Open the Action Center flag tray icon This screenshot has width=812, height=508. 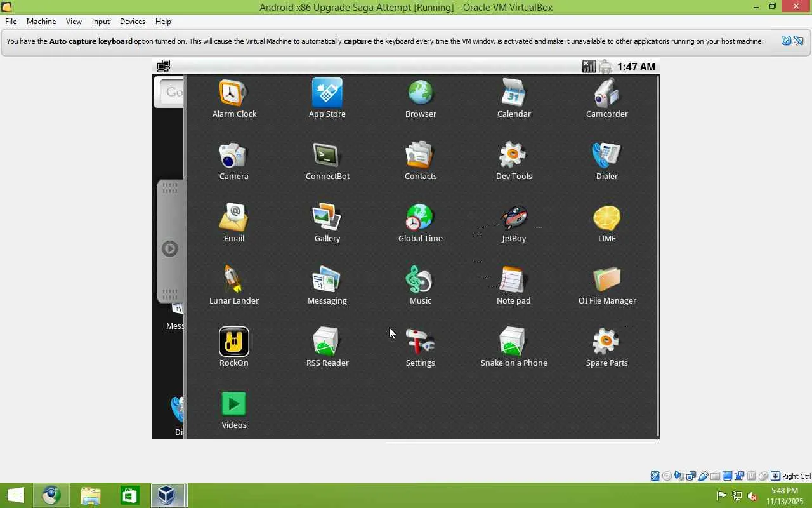point(722,496)
